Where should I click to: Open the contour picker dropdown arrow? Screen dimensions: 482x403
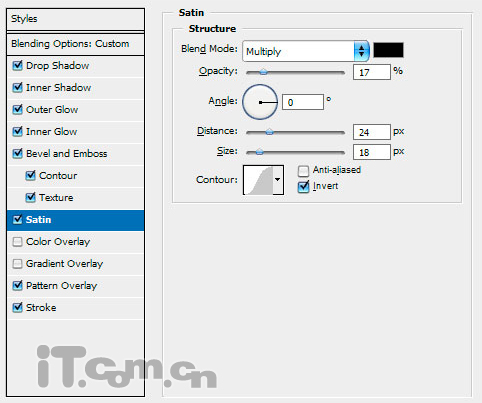[x=278, y=180]
